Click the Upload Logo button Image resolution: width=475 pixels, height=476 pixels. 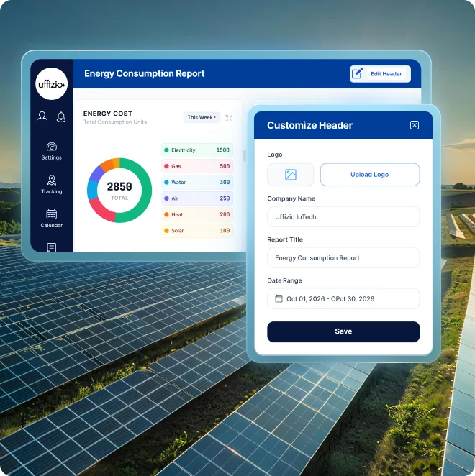tap(370, 175)
